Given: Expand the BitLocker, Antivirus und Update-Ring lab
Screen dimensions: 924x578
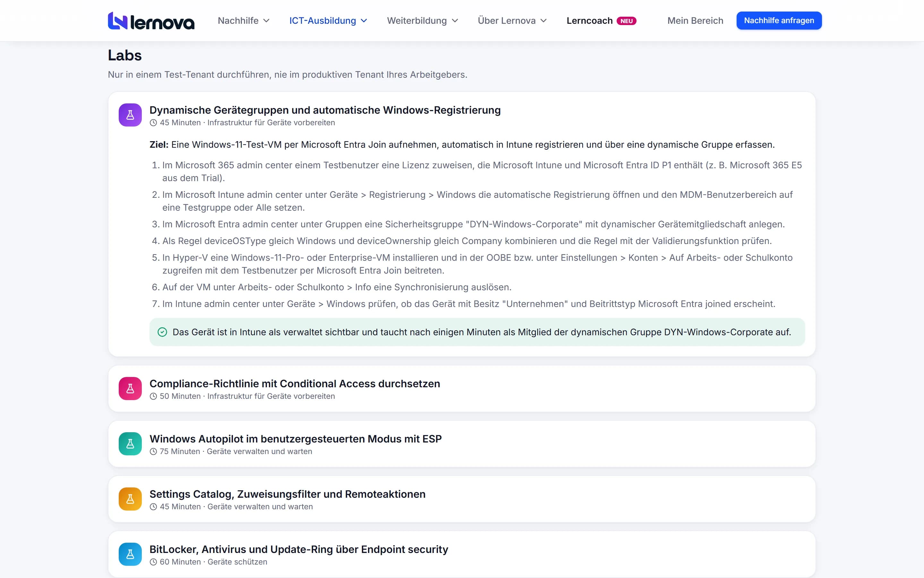Looking at the screenshot, I should pyautogui.click(x=462, y=554).
